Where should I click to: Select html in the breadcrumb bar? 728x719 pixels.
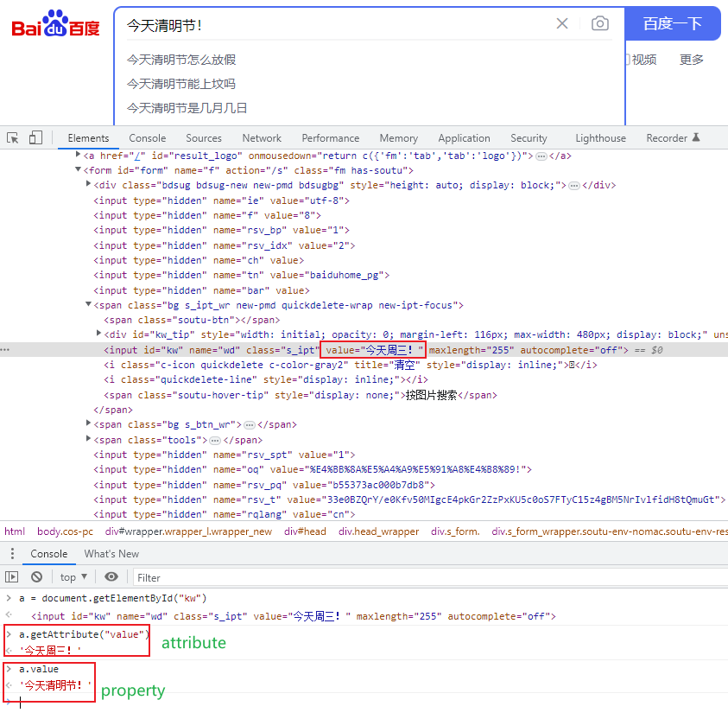coord(15,531)
